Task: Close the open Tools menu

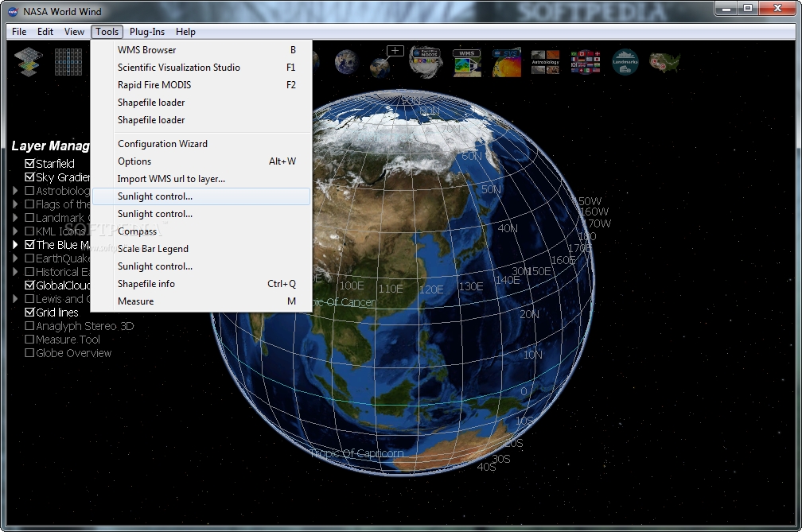Action: (107, 32)
